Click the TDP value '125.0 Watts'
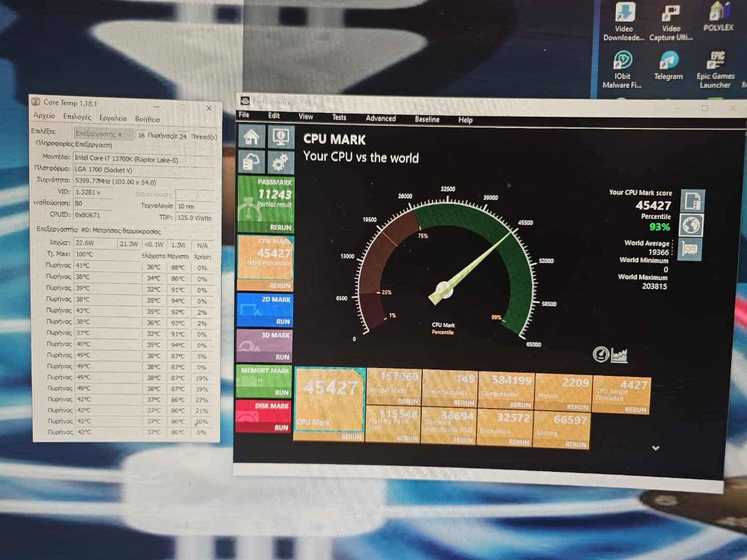This screenshot has height=560, width=747. (195, 218)
